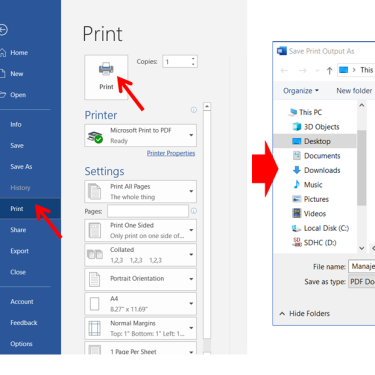
Task: Click Save in the sidebar
Action: 17,146
